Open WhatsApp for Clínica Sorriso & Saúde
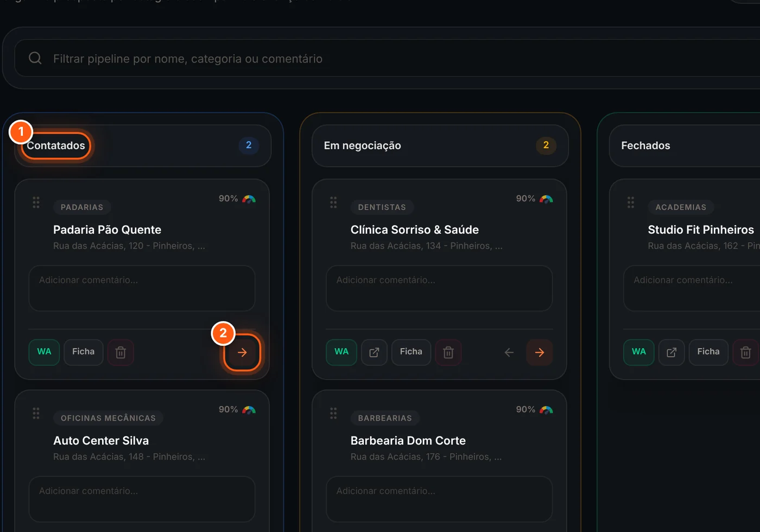 (341, 352)
